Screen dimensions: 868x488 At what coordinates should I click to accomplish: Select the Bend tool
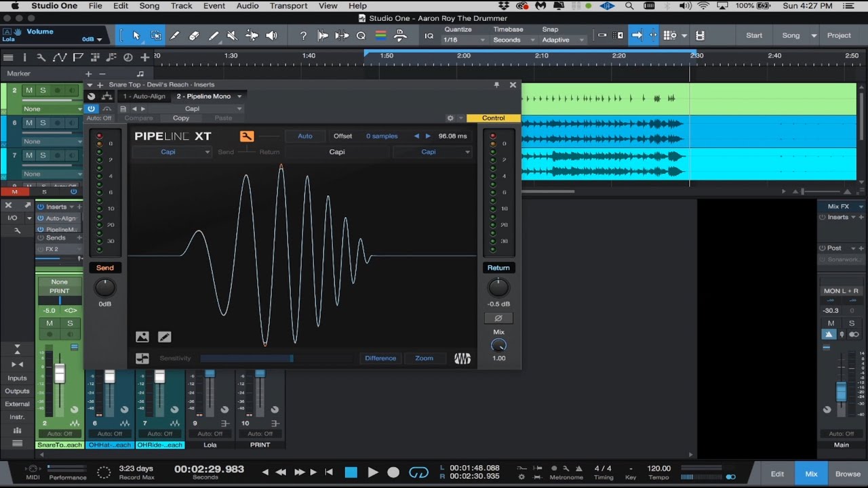tap(252, 35)
